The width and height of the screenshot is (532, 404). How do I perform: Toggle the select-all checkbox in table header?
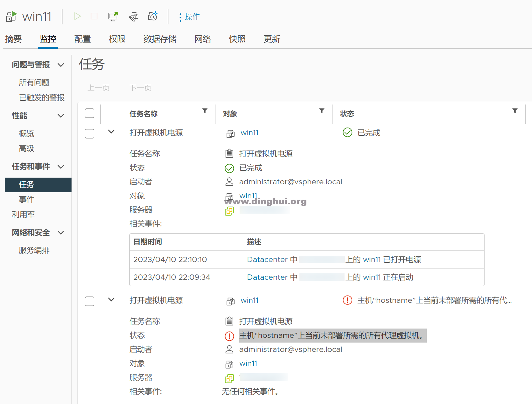coord(90,113)
